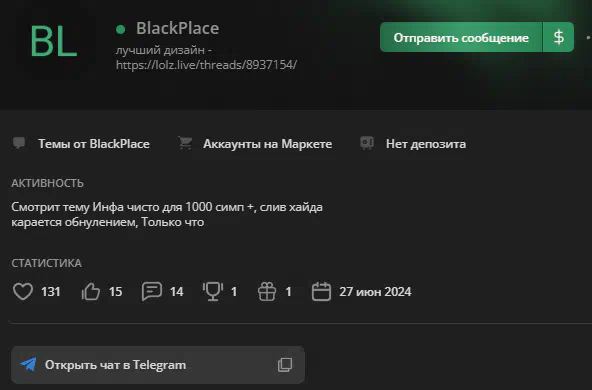592x390 pixels.
Task: Click the shopping cart Market icon
Action: coord(185,143)
